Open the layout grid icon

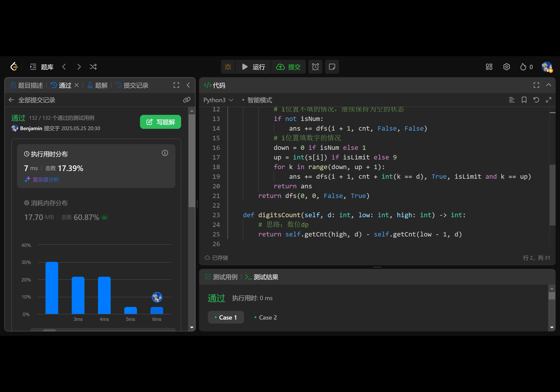(489, 67)
